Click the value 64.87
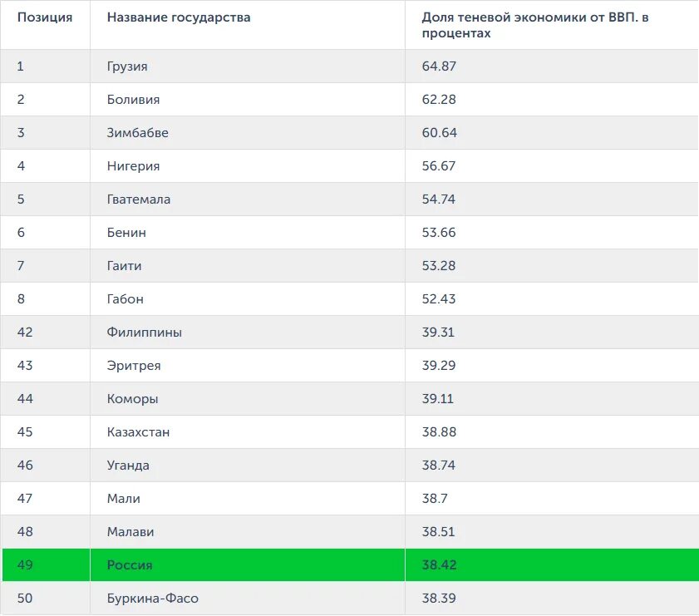Viewport: 699px width, 616px height. 439,66
